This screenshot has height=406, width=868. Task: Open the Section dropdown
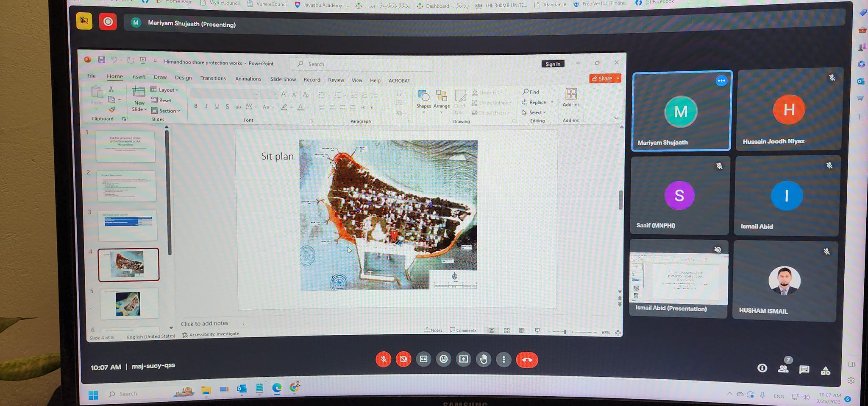(166, 110)
